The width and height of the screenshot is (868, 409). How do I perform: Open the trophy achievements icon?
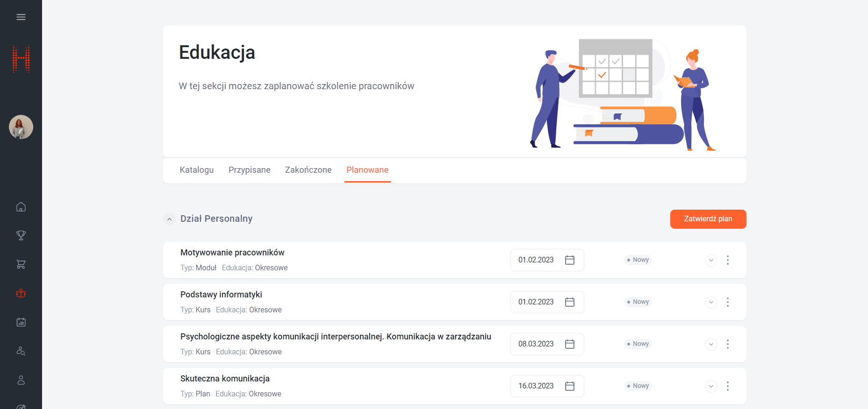click(x=21, y=235)
